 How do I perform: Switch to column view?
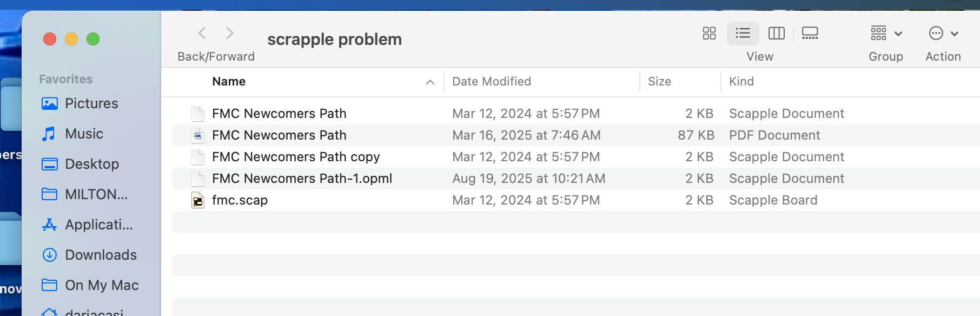(x=776, y=34)
